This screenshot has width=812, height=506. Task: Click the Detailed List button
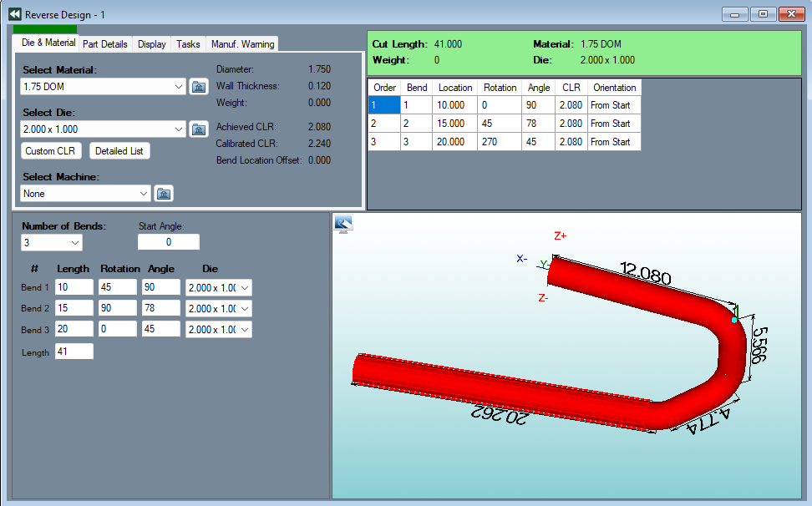(119, 151)
